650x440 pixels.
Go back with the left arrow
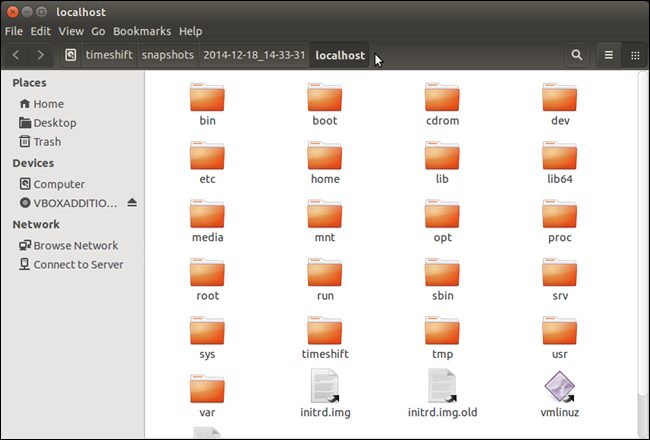16,55
